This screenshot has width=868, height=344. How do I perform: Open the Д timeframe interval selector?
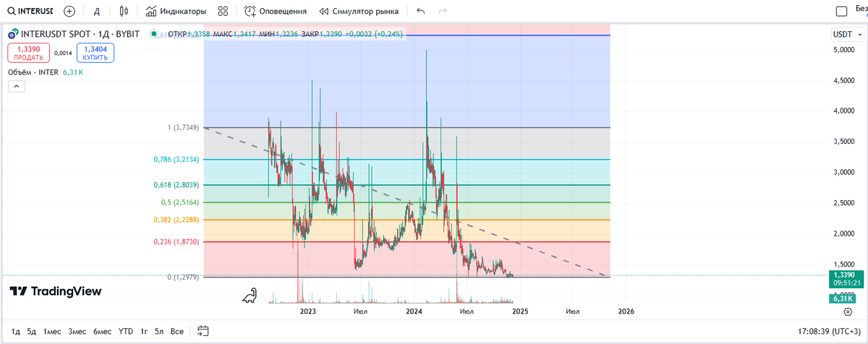98,12
